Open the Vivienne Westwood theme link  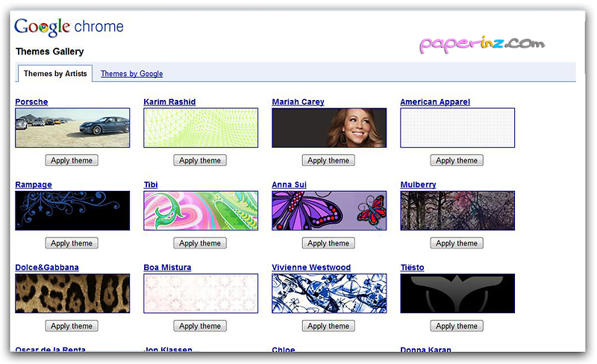(x=311, y=267)
